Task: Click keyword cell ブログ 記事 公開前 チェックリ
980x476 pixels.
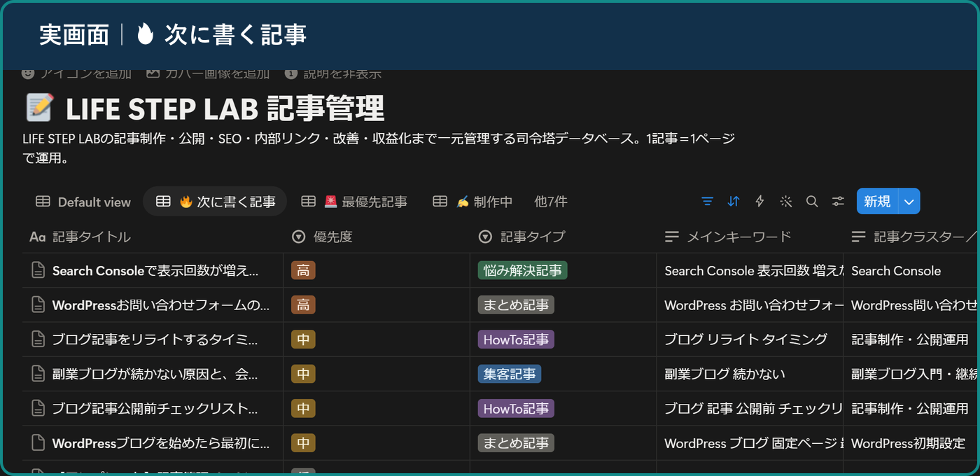Action: click(753, 409)
